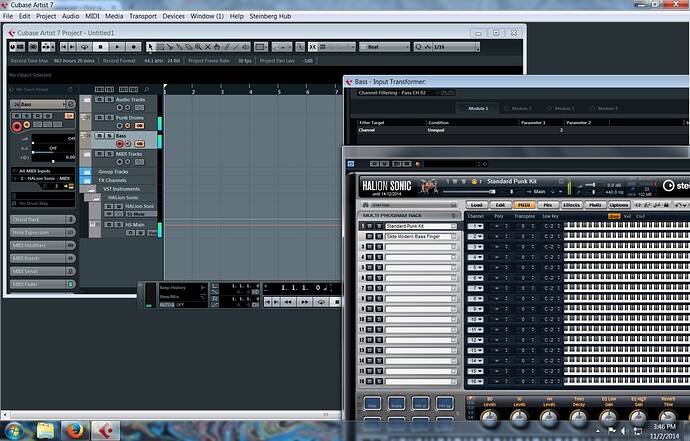
Task: Select the Play speaker tool
Action: [x=246, y=47]
